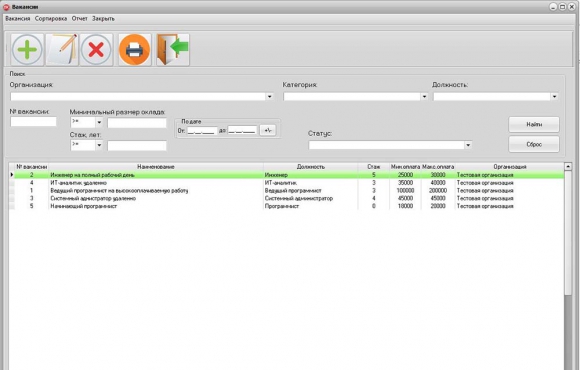This screenshot has height=370, width=580.
Task: Open the Отчет menu
Action: 80,18
